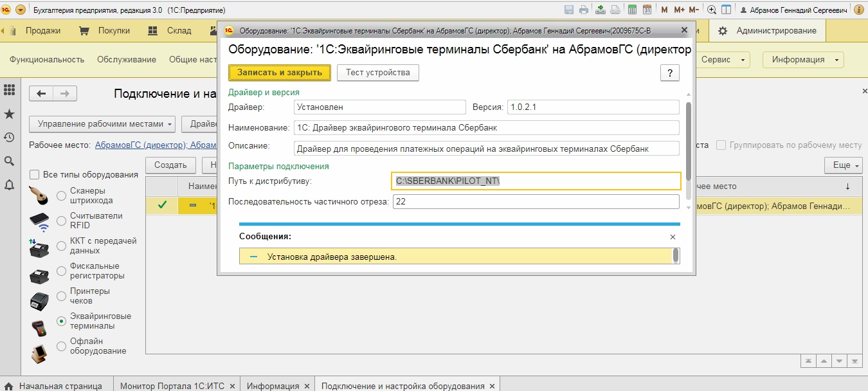Select Фискальные регистраторы radio button
The image size is (868, 391).
(62, 271)
